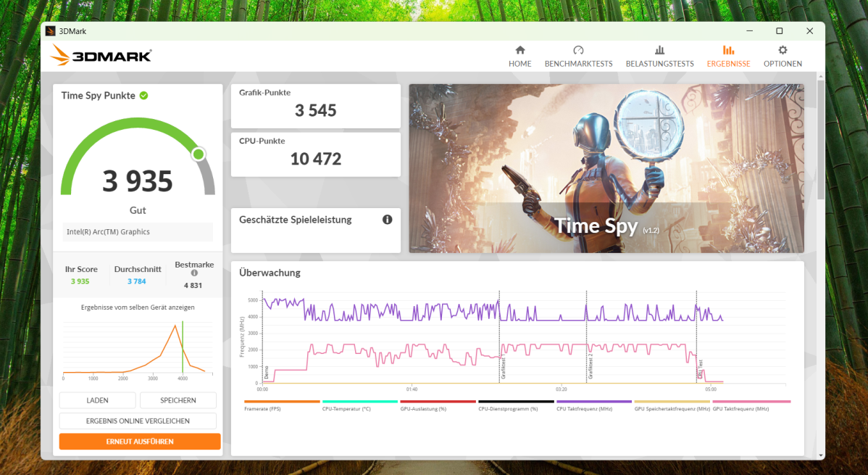The height and width of the screenshot is (475, 868).
Task: Click the LADEN button
Action: (97, 400)
